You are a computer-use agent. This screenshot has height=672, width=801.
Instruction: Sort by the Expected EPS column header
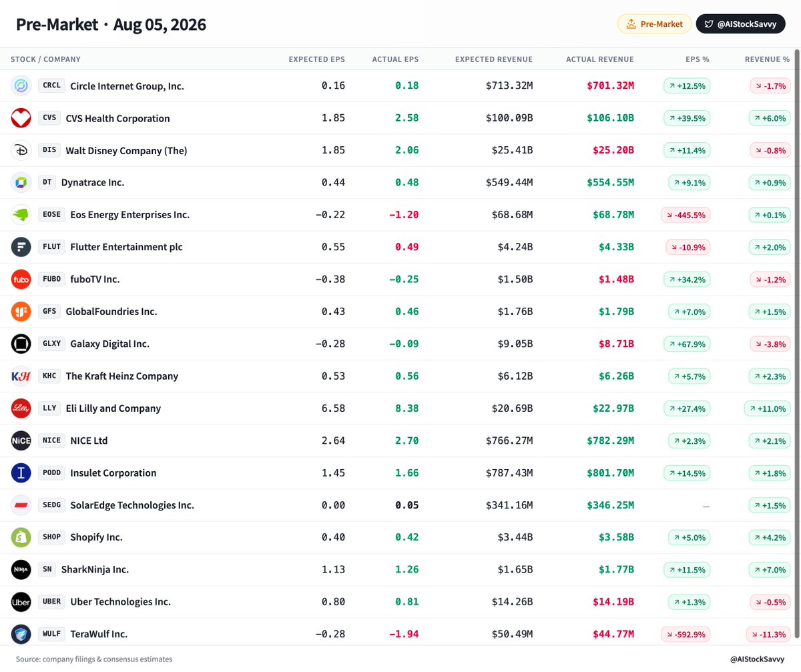(x=316, y=59)
